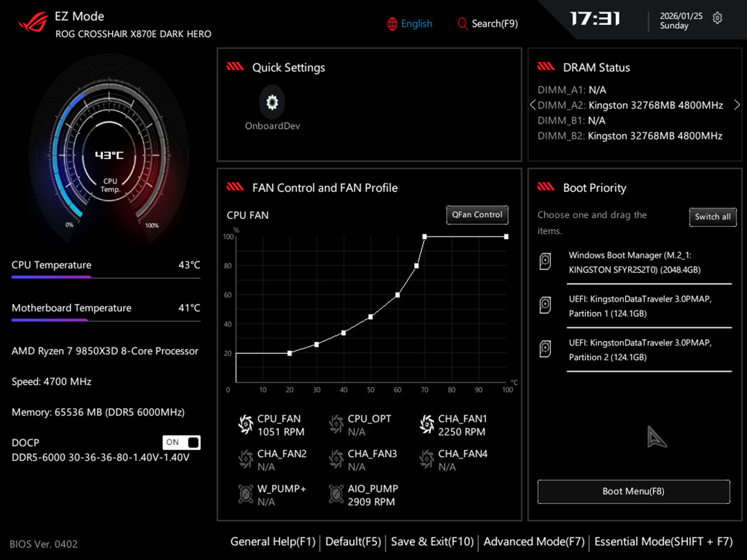
Task: Click the language globe icon
Action: pos(392,24)
